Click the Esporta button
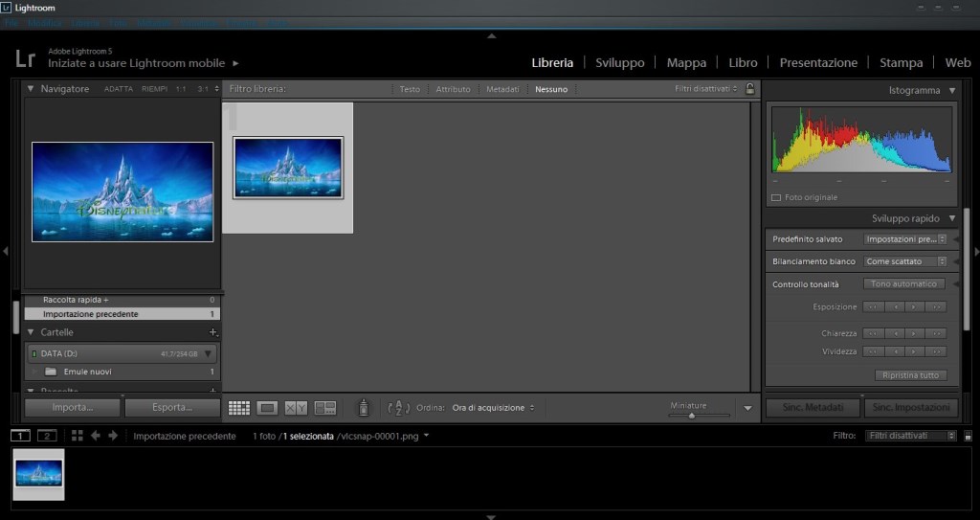 [172, 407]
